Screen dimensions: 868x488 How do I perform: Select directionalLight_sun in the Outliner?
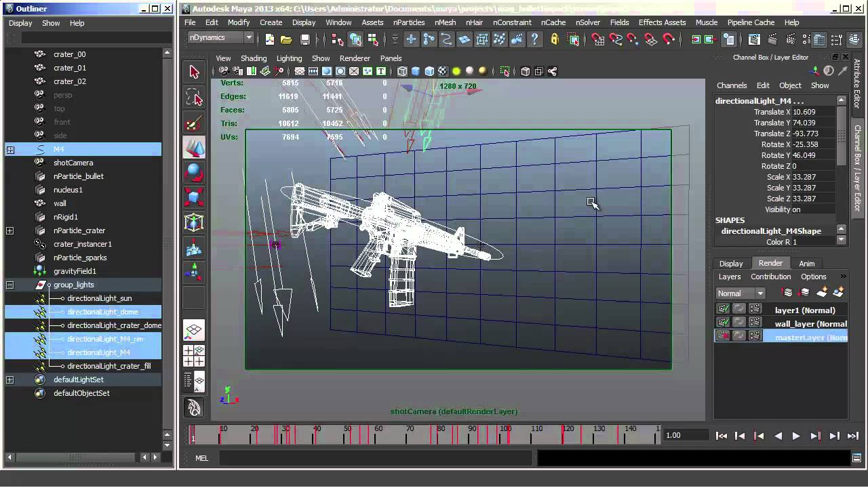tap(99, 298)
